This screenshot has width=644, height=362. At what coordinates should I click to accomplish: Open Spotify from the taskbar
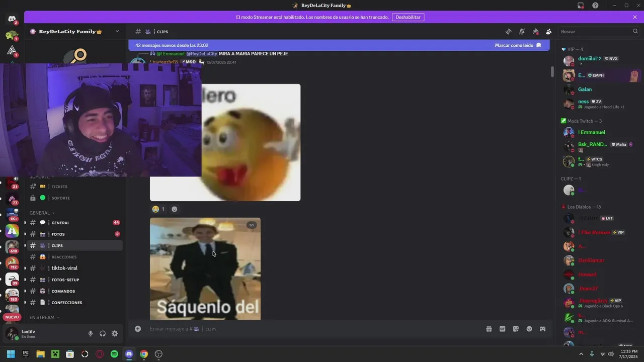point(114,354)
